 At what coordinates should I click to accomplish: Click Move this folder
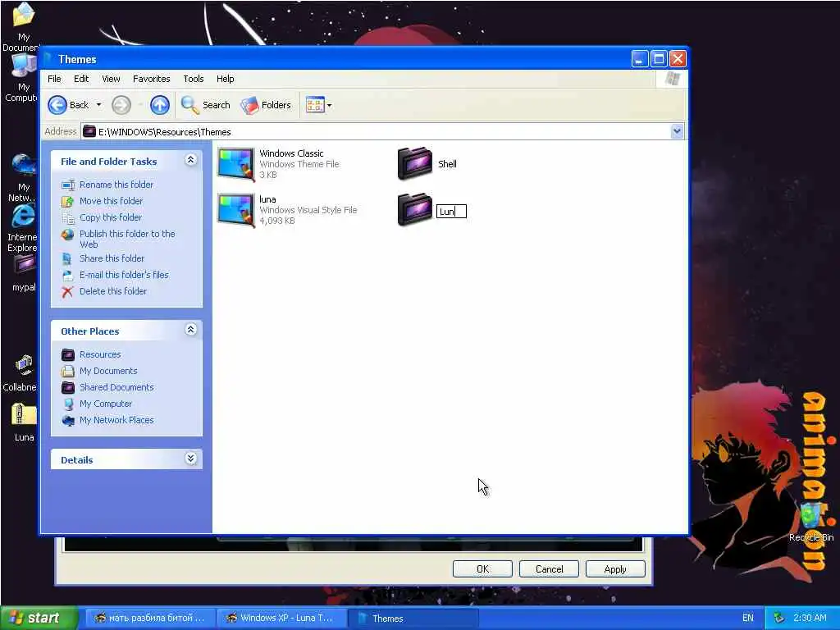coord(111,201)
